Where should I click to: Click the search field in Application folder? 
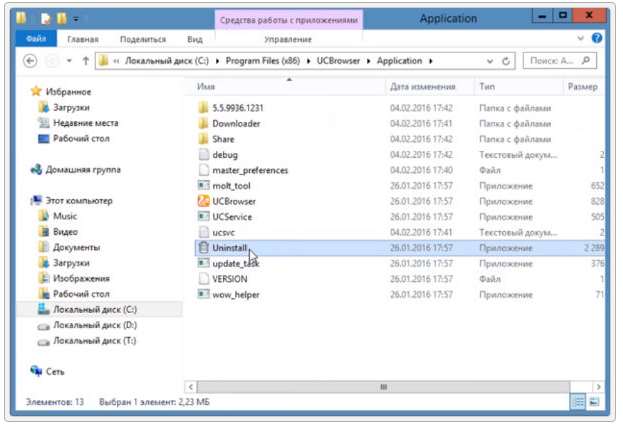pyautogui.click(x=554, y=61)
